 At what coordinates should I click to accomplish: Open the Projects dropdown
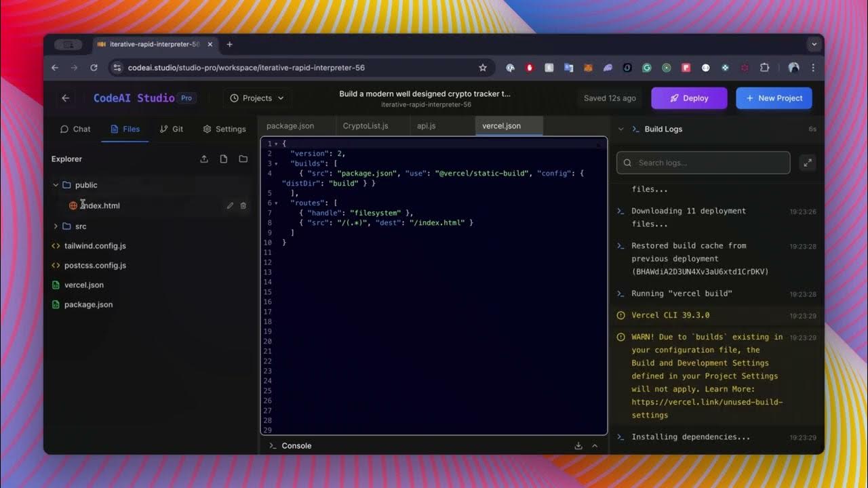(x=256, y=98)
